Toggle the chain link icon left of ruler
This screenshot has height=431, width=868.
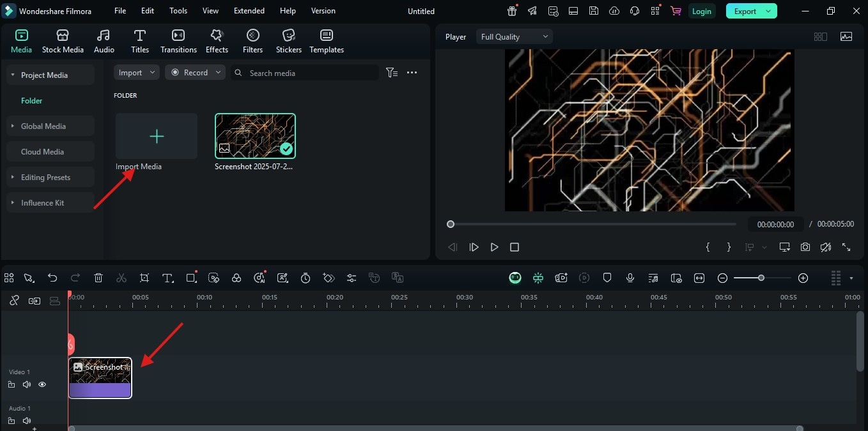[x=14, y=301]
